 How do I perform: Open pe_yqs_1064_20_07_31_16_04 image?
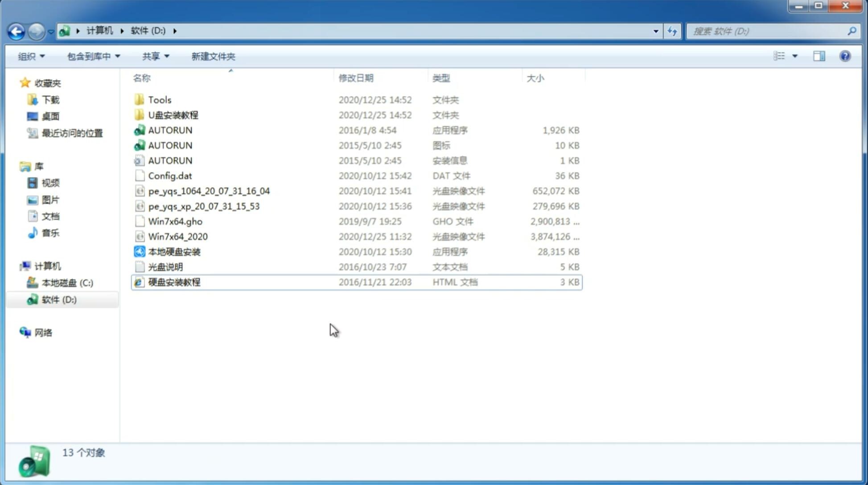click(209, 191)
